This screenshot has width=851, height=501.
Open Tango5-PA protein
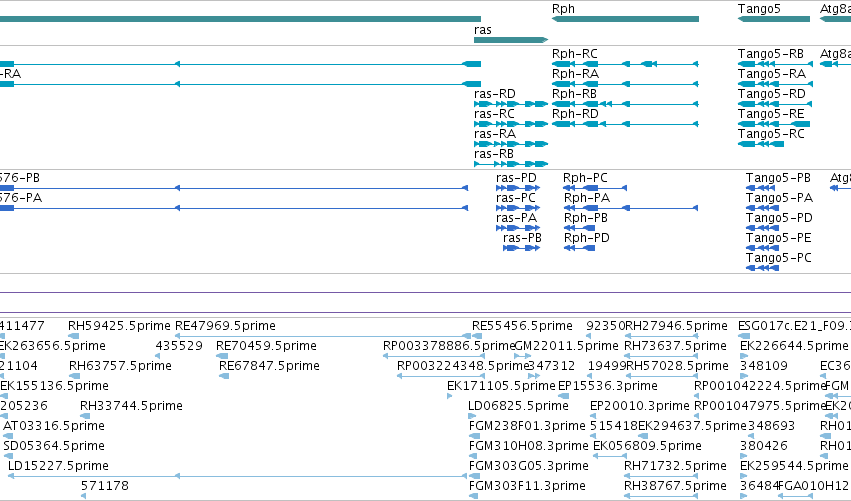779,198
